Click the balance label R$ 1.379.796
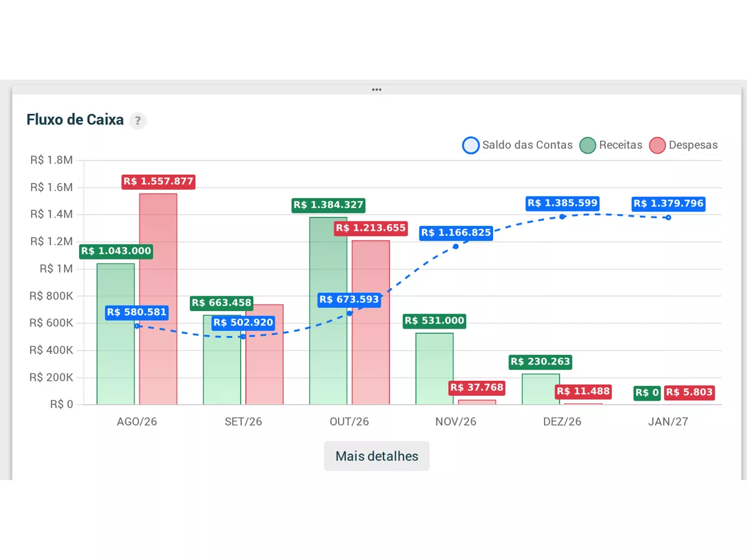The image size is (747, 560). (669, 203)
